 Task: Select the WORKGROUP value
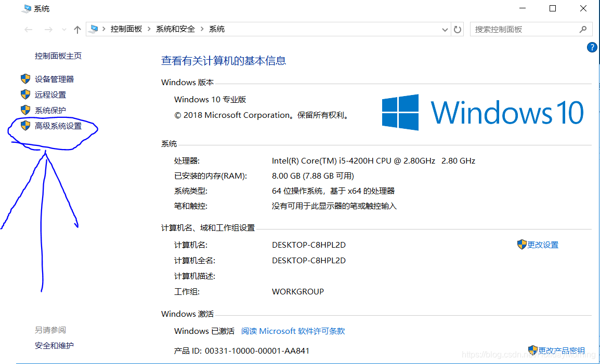click(x=298, y=292)
